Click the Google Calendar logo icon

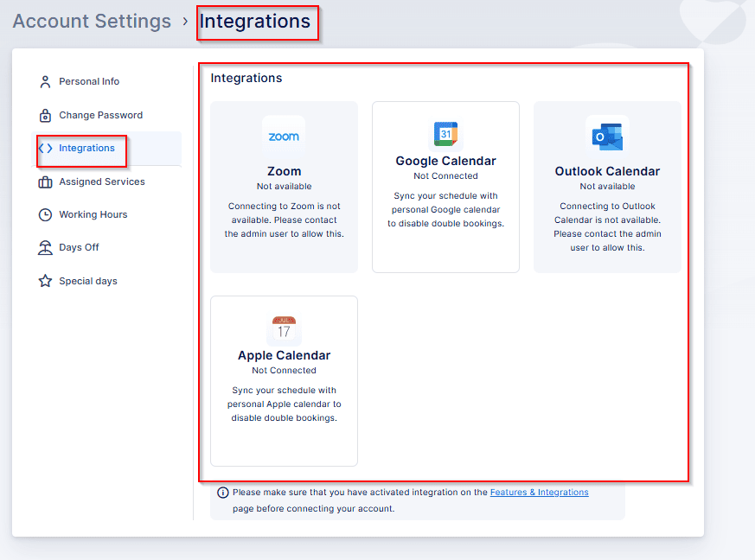pyautogui.click(x=446, y=134)
